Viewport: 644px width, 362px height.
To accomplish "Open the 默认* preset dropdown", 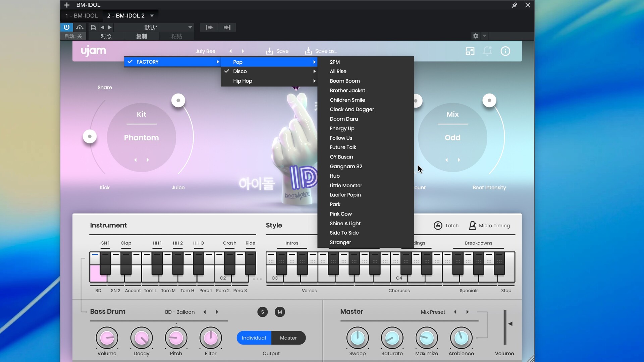I will [154, 27].
